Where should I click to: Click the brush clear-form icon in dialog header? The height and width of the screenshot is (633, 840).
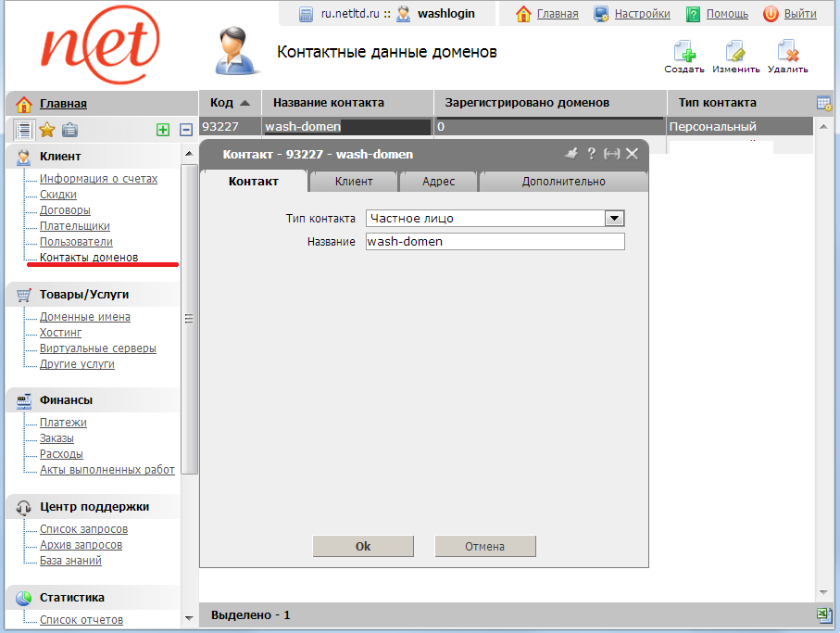[570, 154]
